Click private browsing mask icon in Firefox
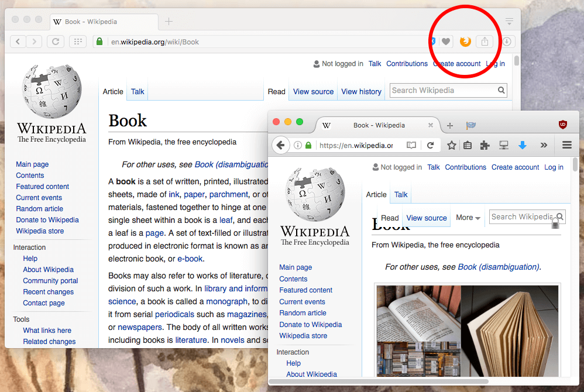This screenshot has width=584, height=392. [x=471, y=125]
